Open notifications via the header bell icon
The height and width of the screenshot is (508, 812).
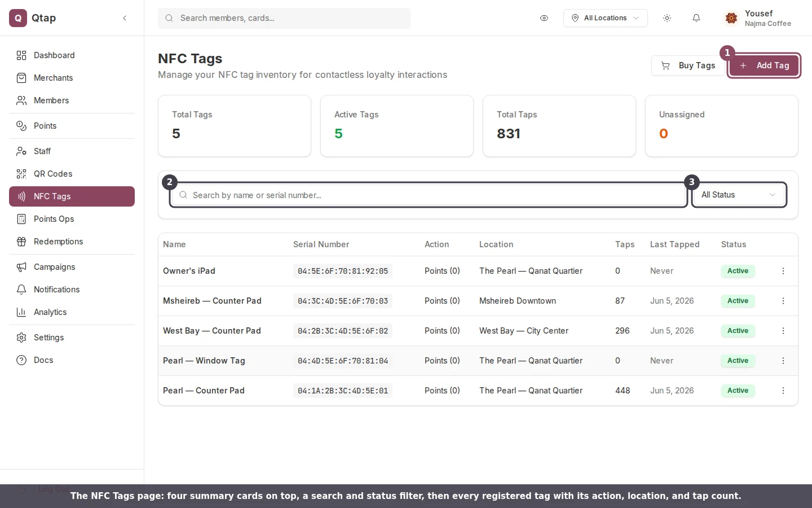point(696,18)
